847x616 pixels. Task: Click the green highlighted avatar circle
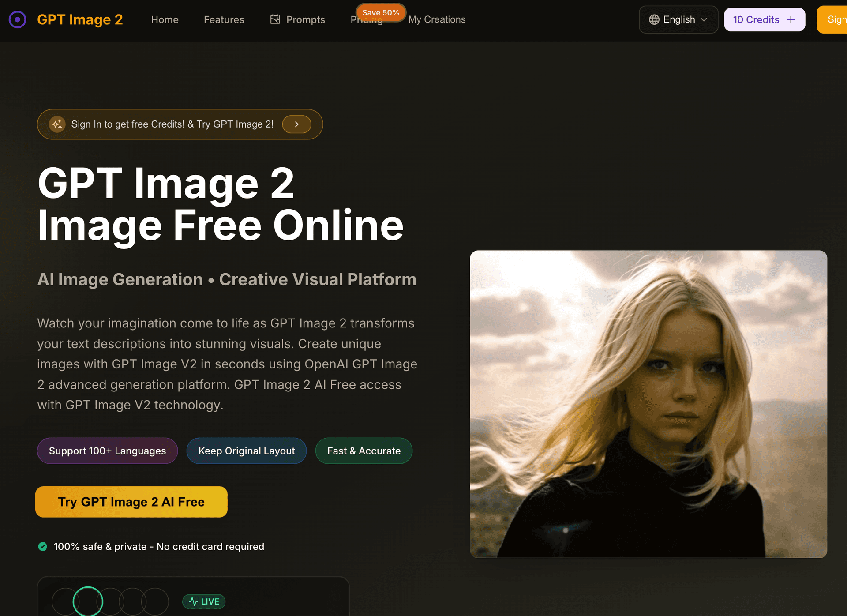click(x=88, y=601)
